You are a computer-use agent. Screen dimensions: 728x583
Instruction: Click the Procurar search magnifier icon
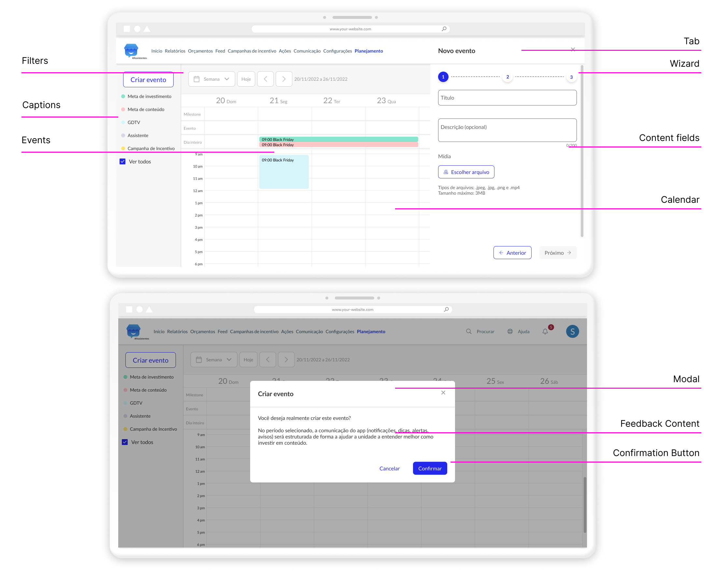[x=469, y=332]
